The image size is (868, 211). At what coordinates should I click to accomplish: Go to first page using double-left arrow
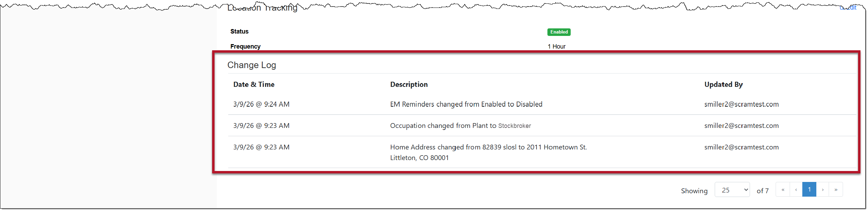point(783,189)
